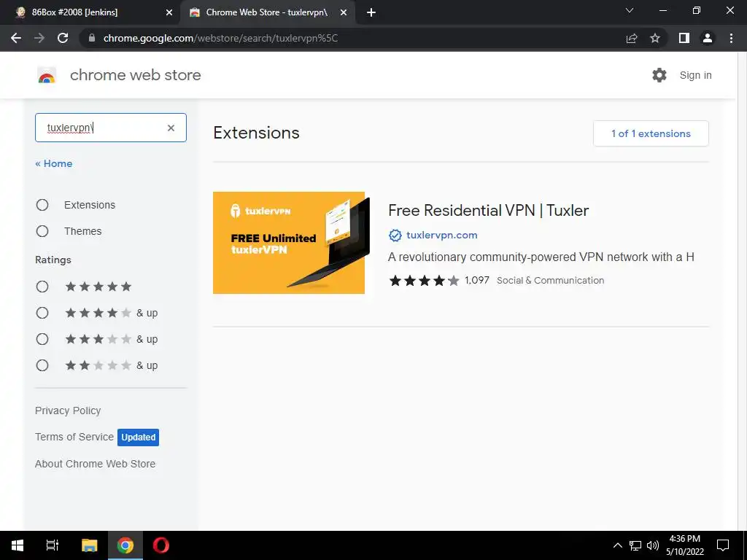The image size is (747, 560).
Task: Open Chrome profile avatar menu
Action: (x=708, y=38)
